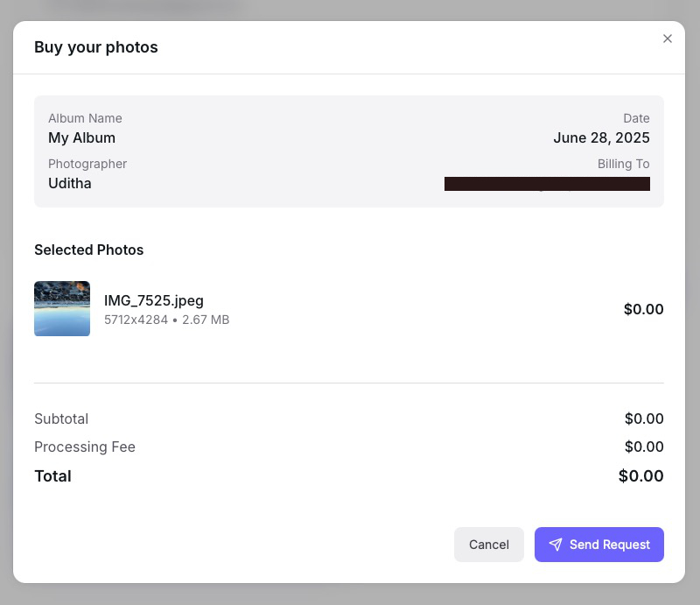Click the photo dimensions and size text

[166, 320]
